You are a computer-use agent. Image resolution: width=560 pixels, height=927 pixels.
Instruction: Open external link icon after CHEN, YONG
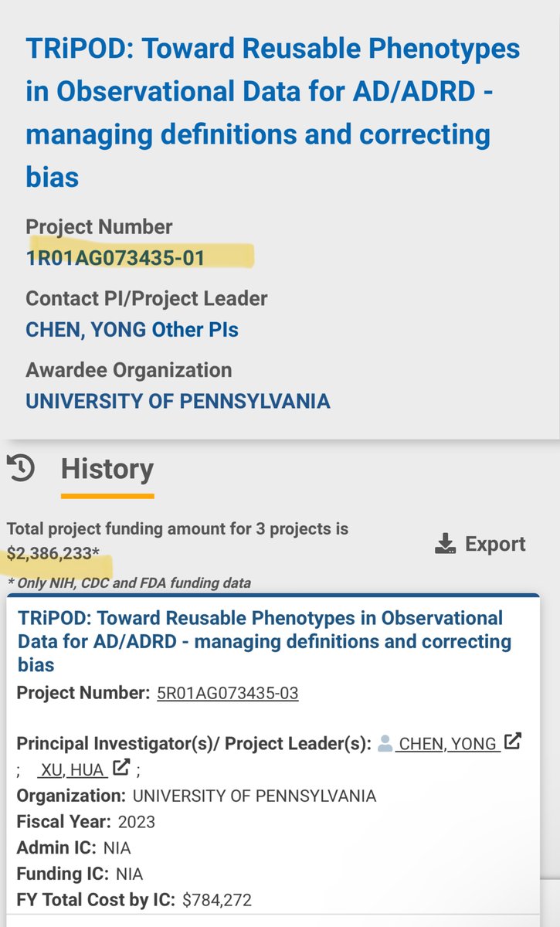(x=512, y=742)
